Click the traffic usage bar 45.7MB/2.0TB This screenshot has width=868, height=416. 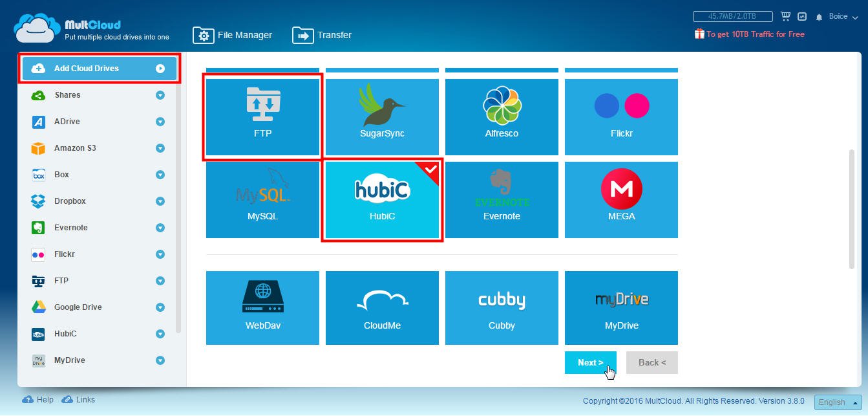[733, 16]
